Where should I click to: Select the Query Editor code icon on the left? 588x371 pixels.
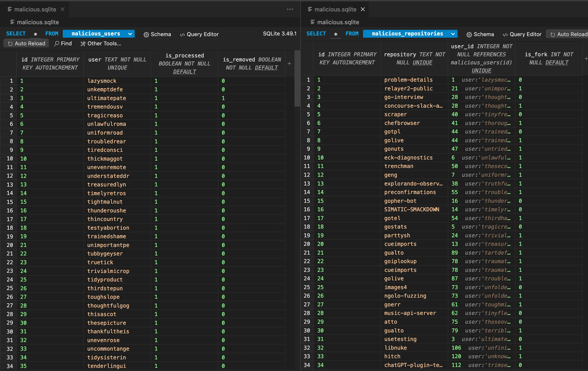[182, 34]
